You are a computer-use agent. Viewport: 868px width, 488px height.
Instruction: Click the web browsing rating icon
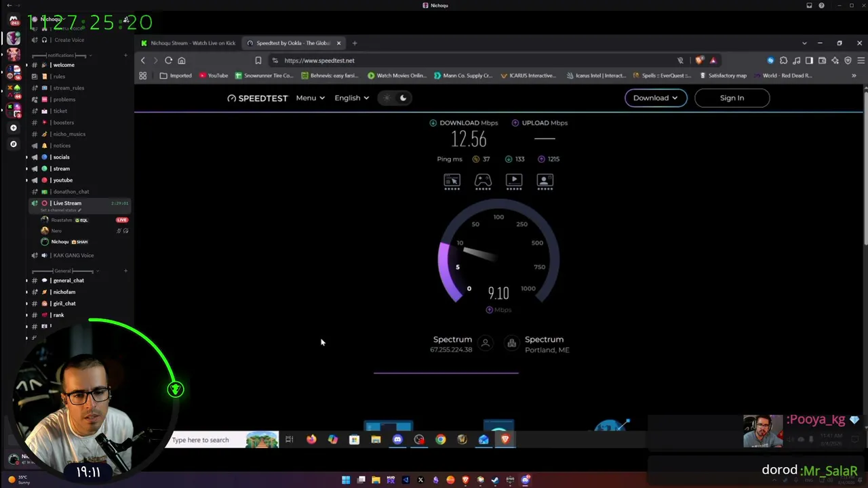tap(452, 180)
